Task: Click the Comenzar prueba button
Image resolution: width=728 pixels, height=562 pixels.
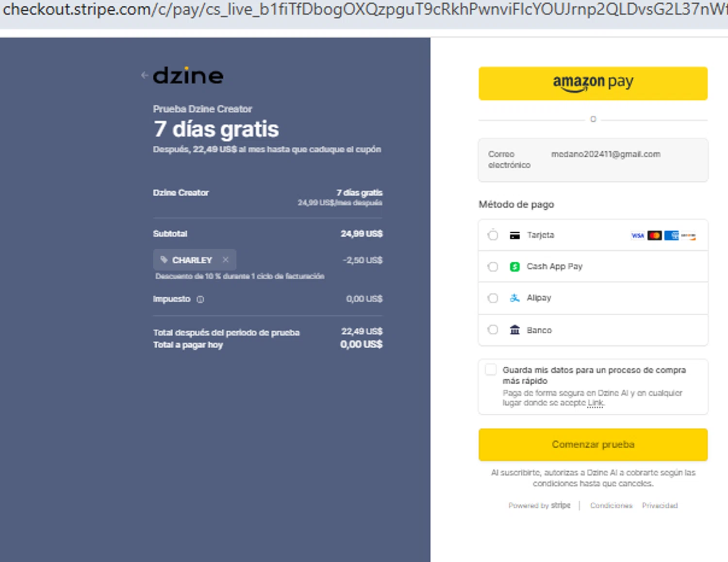Action: tap(593, 444)
